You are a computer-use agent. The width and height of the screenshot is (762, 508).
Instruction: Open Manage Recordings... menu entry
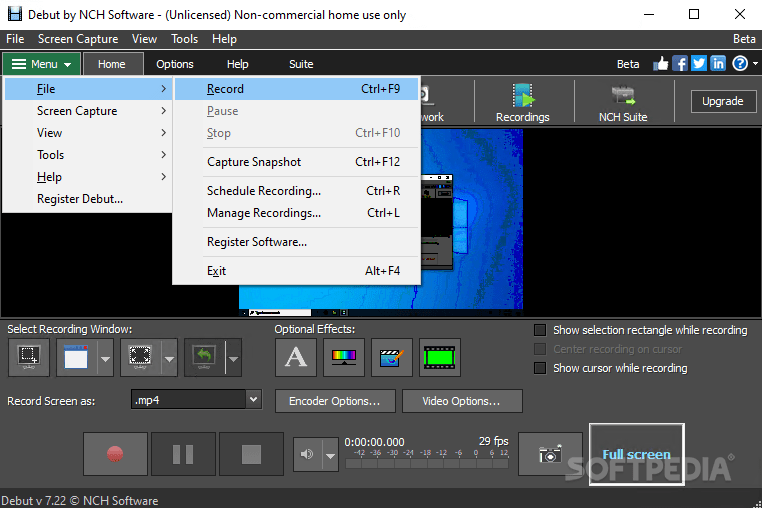(x=296, y=213)
